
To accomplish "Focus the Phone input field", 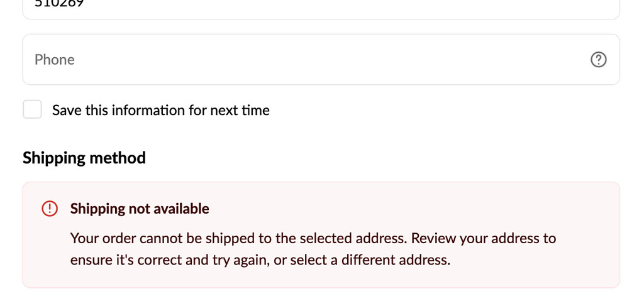I will click(302, 60).
